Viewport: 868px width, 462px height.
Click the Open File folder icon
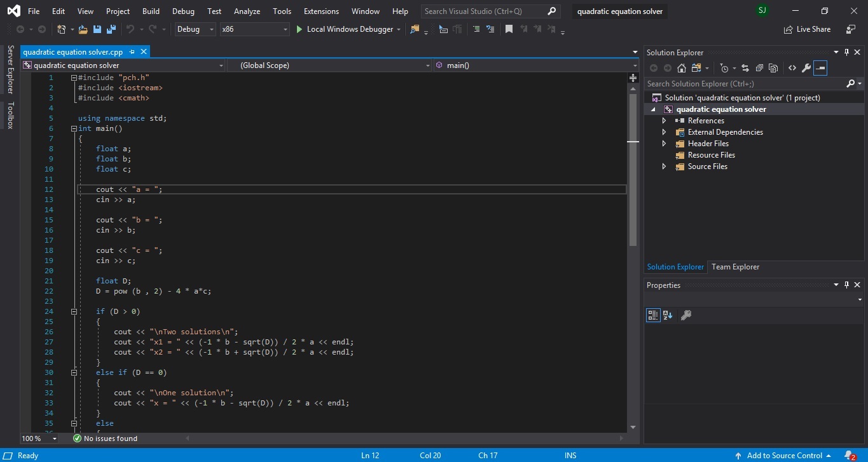pos(83,29)
